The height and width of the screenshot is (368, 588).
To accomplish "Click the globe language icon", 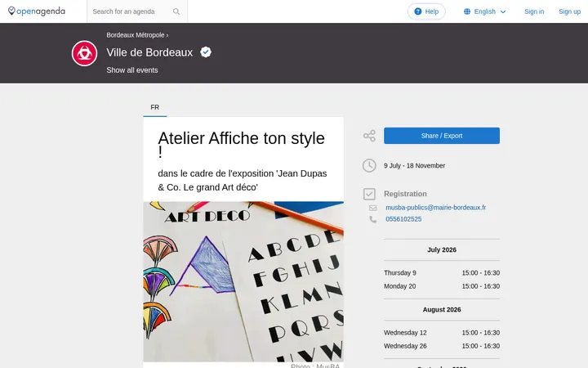I will tap(467, 11).
